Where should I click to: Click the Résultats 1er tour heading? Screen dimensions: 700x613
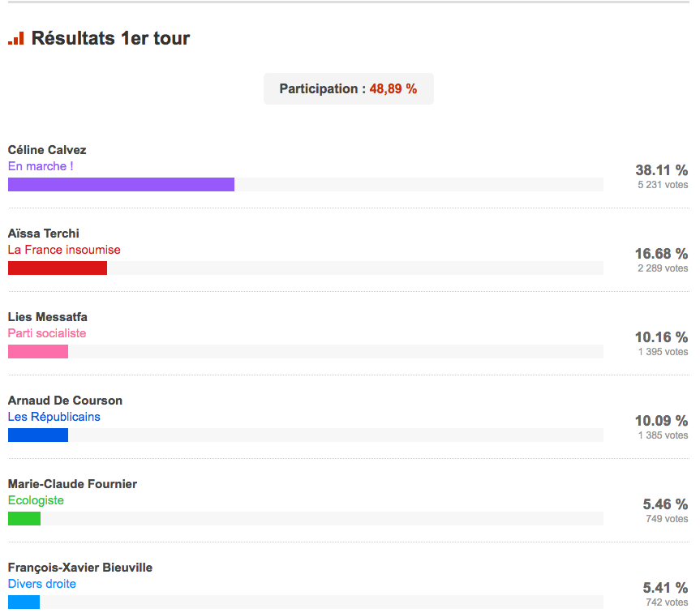click(110, 38)
